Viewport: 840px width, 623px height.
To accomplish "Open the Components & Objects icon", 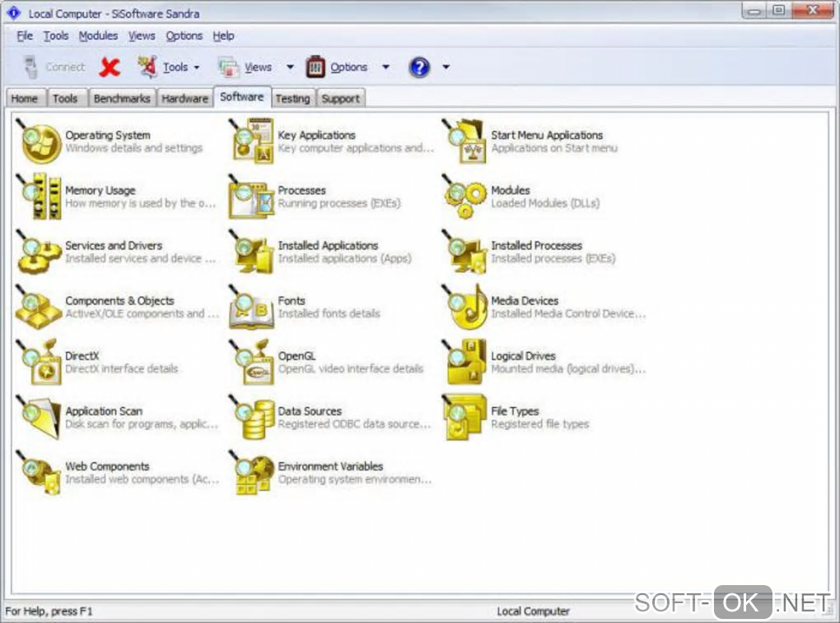I will [x=39, y=307].
